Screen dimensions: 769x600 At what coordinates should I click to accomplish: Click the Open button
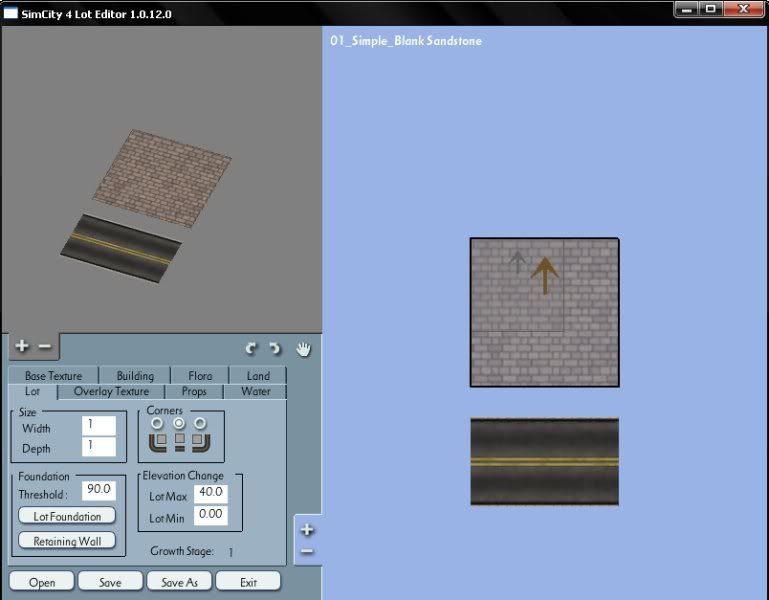click(42, 582)
